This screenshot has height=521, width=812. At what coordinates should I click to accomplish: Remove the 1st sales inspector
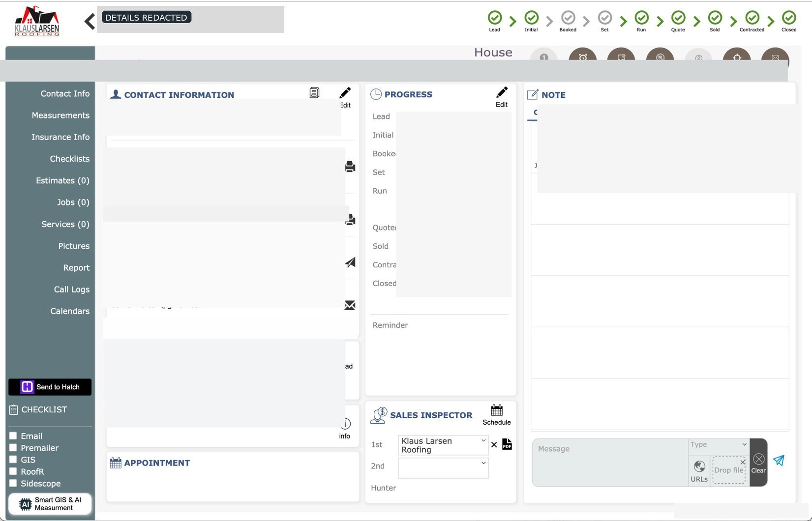click(x=494, y=445)
